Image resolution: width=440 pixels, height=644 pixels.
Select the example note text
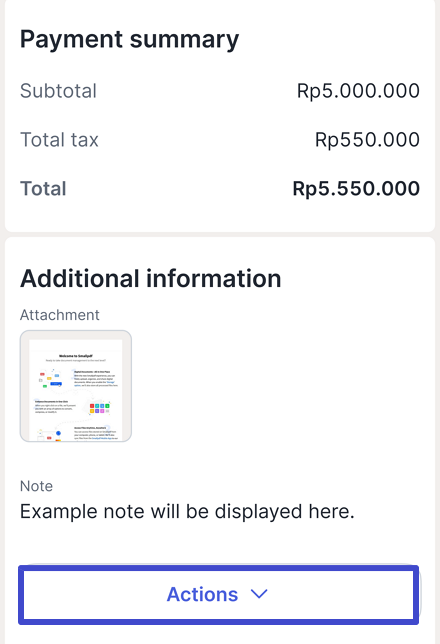(x=187, y=512)
